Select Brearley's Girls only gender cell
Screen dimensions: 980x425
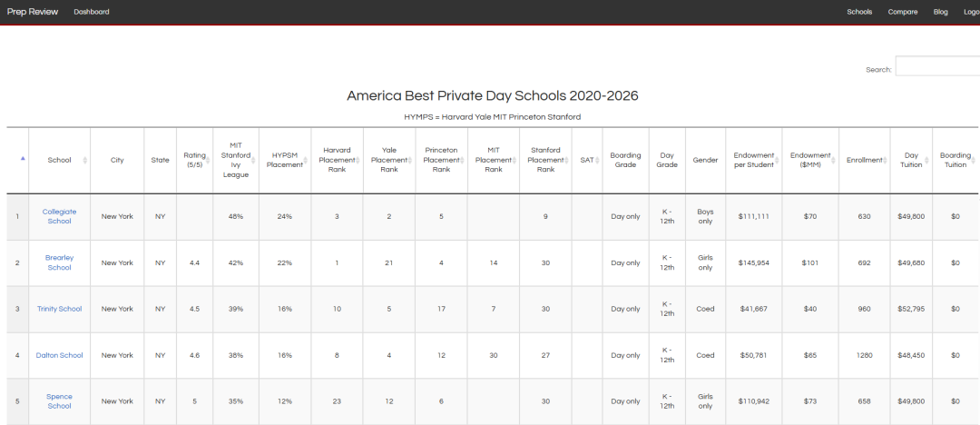705,262
